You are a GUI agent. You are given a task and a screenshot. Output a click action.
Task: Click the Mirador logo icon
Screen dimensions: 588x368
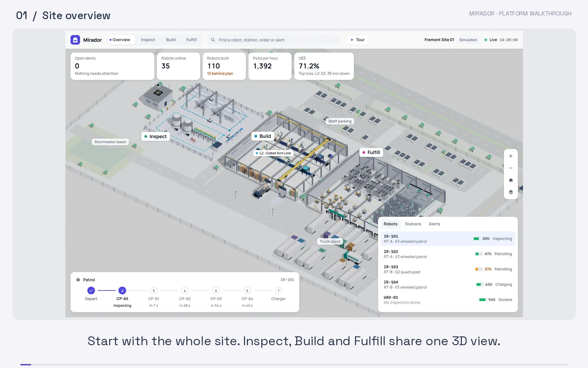click(x=75, y=40)
